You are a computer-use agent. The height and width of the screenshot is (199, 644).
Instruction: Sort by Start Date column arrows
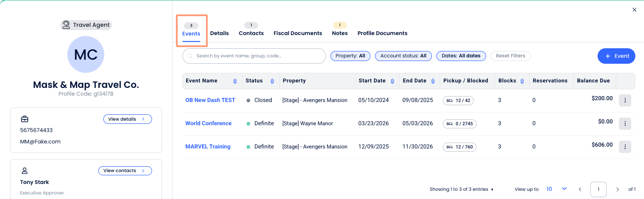pos(393,81)
